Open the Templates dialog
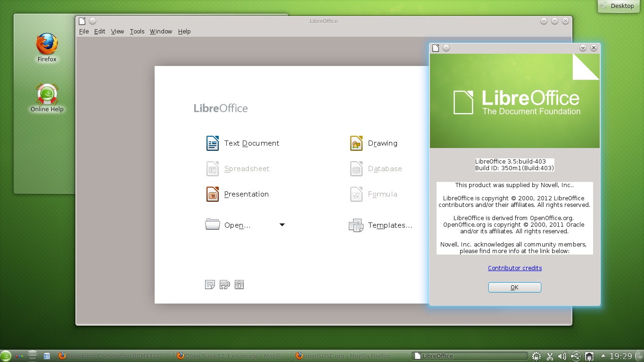Viewport: 644px width, 362px height. click(x=380, y=225)
